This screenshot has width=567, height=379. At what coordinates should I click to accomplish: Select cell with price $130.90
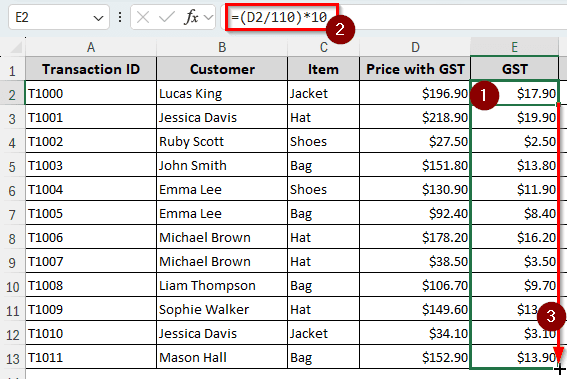(415, 189)
